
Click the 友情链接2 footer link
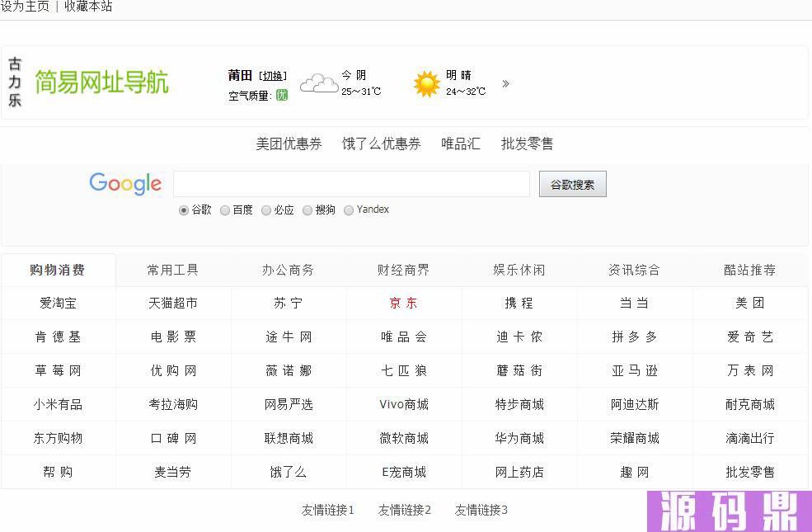pos(405,511)
